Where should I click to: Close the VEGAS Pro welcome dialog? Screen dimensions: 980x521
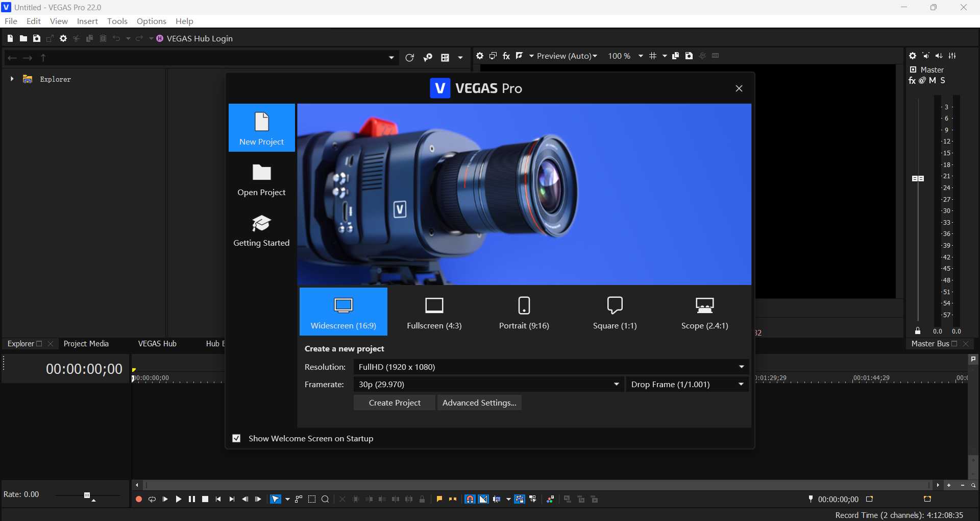coord(739,88)
